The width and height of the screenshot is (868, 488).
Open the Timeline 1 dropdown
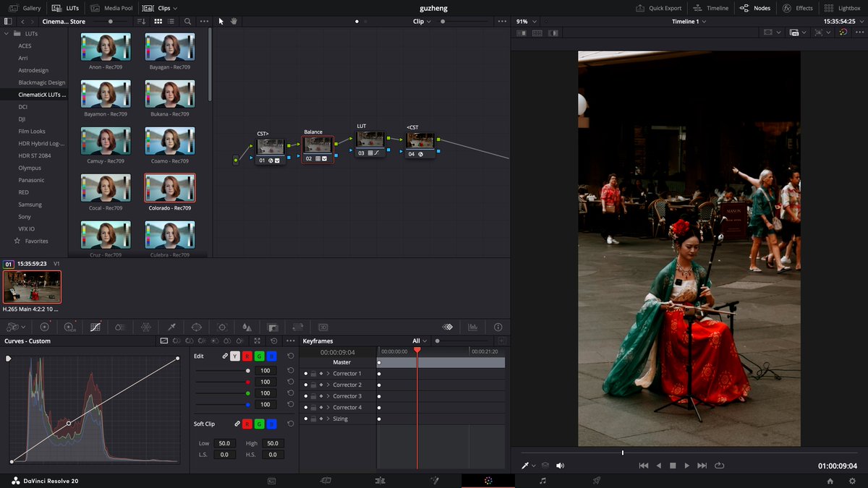pos(689,22)
